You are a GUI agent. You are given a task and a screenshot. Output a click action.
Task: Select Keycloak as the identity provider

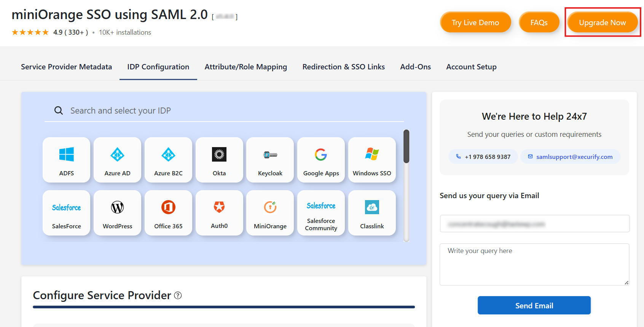[x=270, y=160]
